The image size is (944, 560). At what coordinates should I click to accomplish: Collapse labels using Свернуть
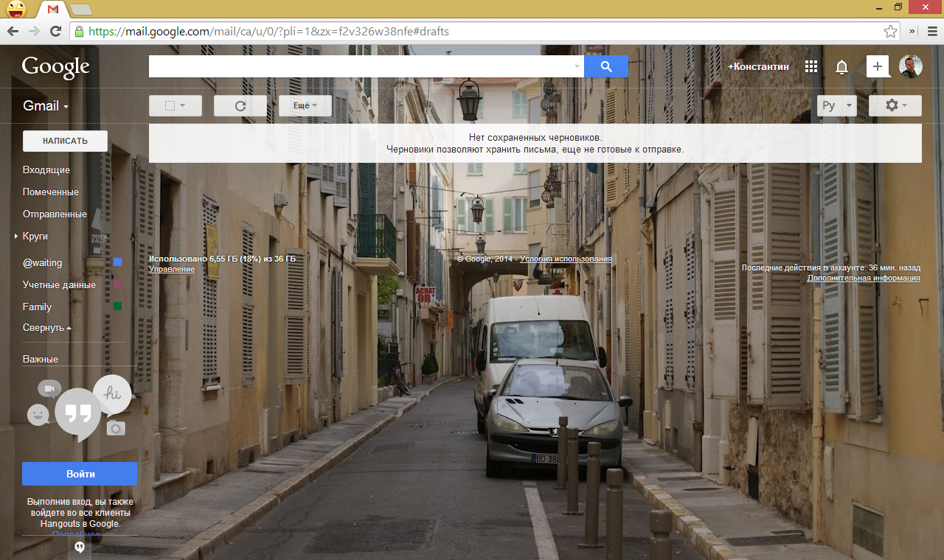[46, 328]
